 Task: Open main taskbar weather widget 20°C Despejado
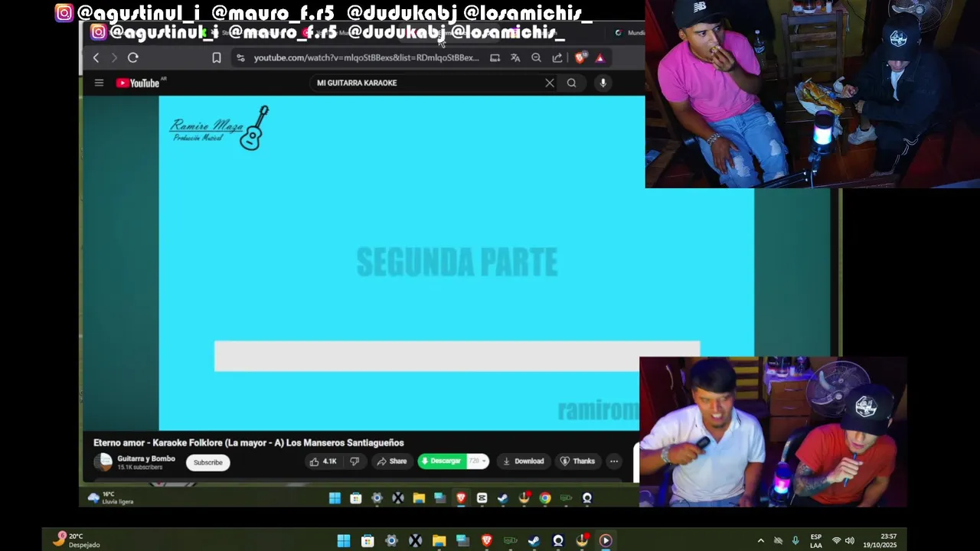77,540
